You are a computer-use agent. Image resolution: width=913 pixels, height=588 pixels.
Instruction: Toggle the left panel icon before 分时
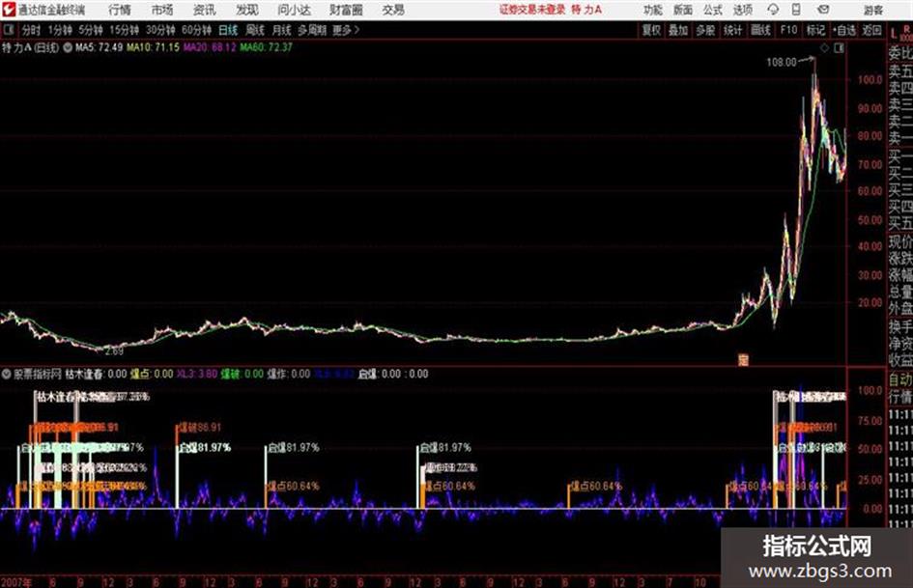point(8,29)
